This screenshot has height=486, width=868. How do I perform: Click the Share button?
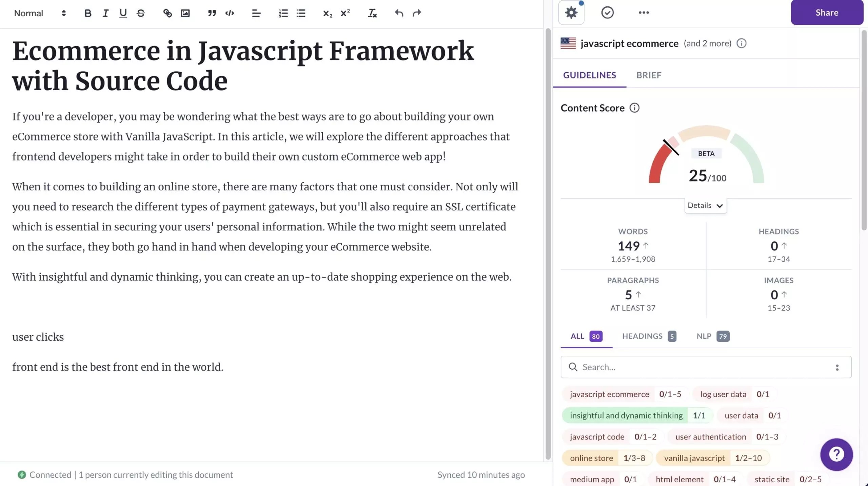pos(827,13)
